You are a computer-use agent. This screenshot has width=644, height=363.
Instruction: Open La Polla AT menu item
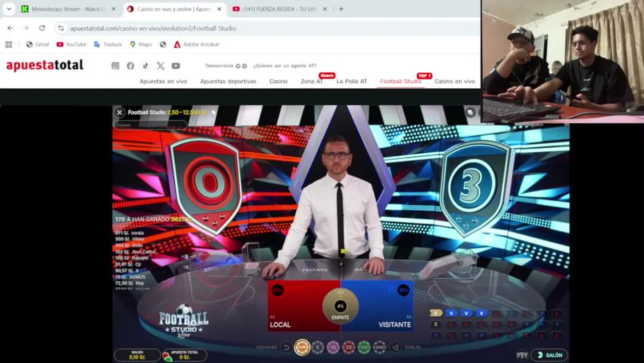(x=352, y=81)
